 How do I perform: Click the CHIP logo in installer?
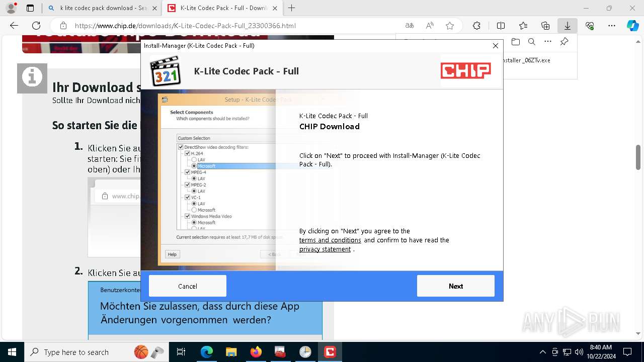coord(466,71)
